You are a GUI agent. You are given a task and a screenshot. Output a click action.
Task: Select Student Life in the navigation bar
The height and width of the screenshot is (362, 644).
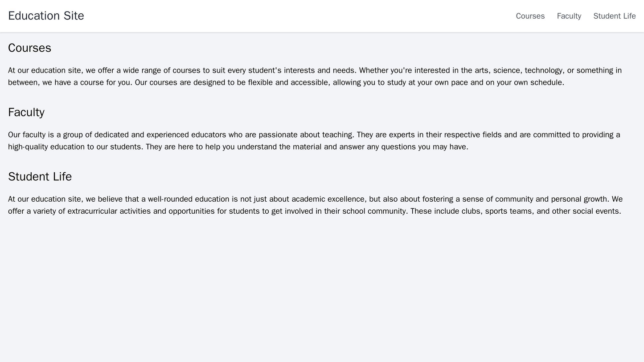coord(614,16)
